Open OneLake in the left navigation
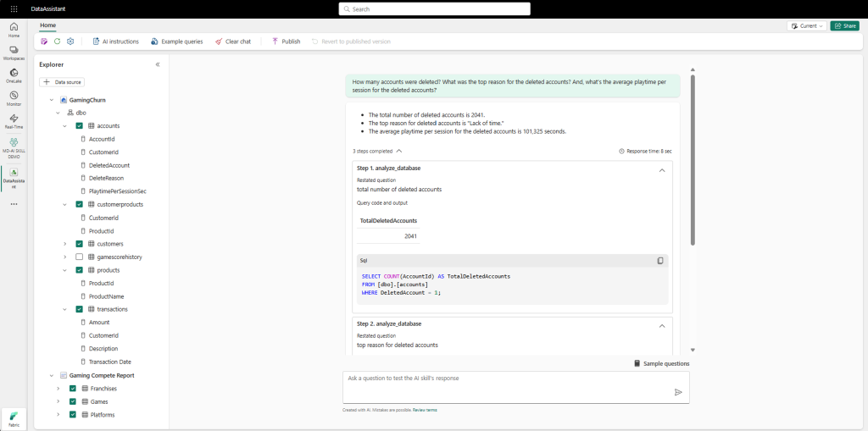The height and width of the screenshot is (431, 868). point(14,76)
